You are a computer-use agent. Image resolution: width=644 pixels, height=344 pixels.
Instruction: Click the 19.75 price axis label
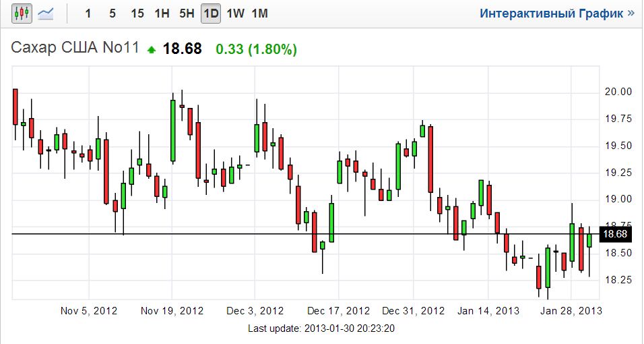(618, 119)
